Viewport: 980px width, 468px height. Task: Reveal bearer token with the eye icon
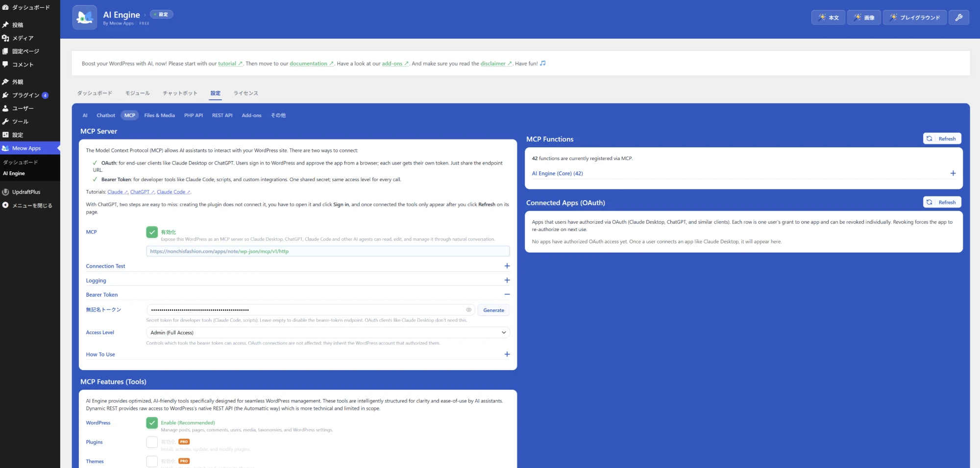tap(468, 310)
